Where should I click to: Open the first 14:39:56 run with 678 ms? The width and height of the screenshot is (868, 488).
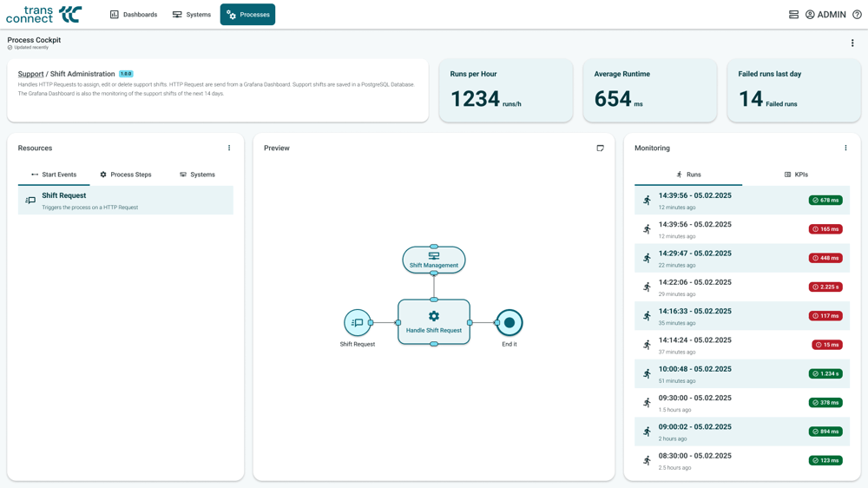tap(742, 200)
